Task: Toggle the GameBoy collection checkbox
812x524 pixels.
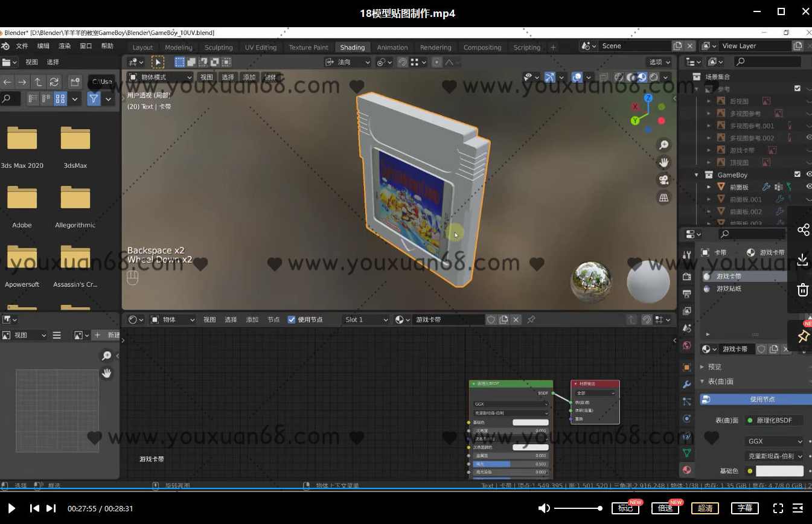Action: click(x=797, y=174)
